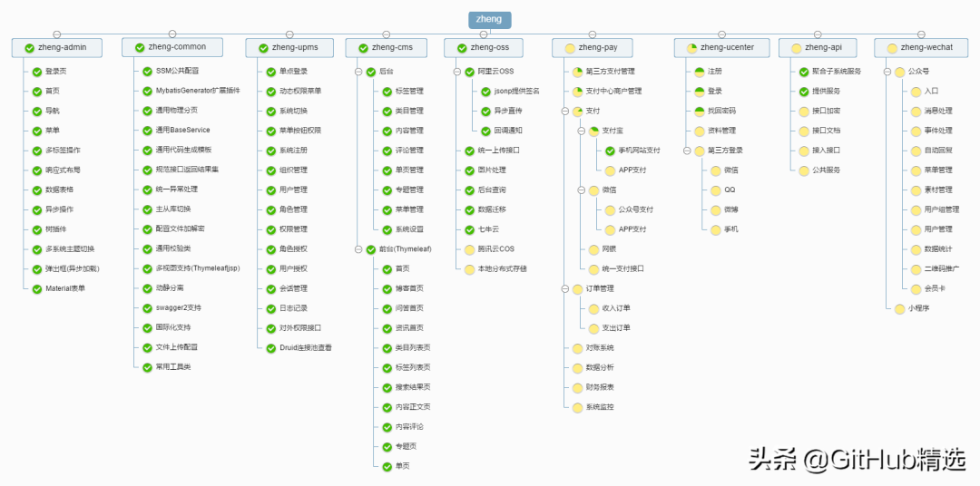Select the 统一支付接口 item
The height and width of the screenshot is (486, 980).
616,269
